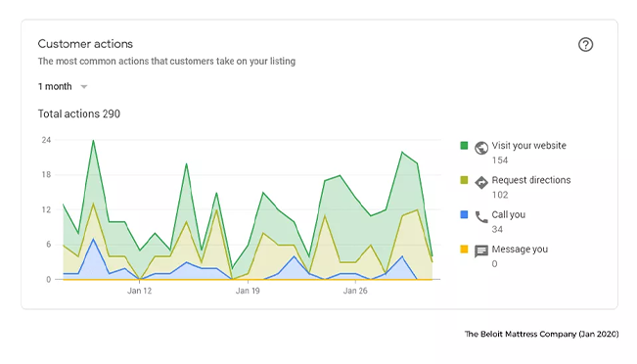Open the 1 month period dropdown
The width and height of the screenshot is (637, 364).
(63, 86)
